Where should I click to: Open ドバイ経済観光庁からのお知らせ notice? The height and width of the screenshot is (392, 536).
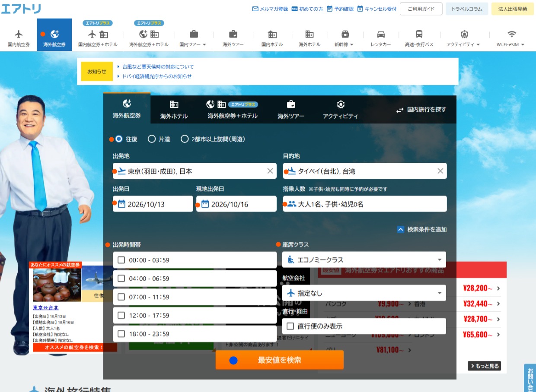click(157, 76)
